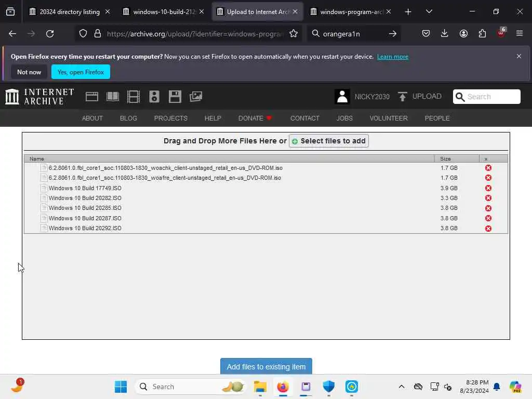Reload the current page
This screenshot has width=532, height=399.
coord(50,34)
